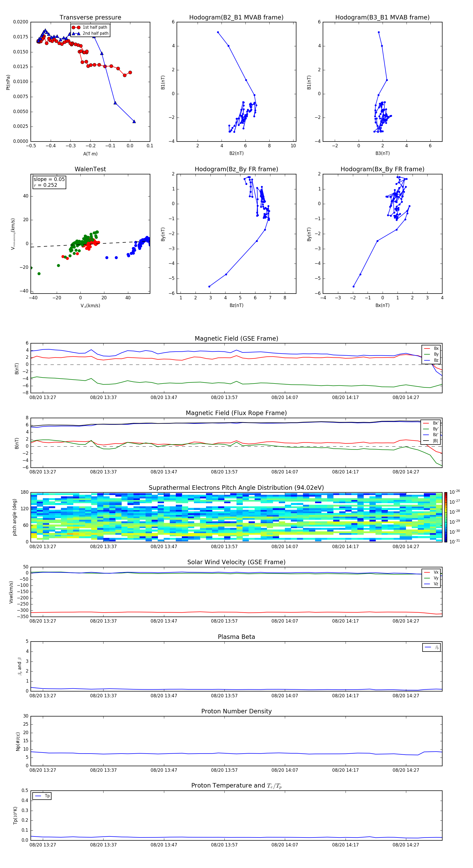Select "08/20 13:57" tick under Solar Wind Velocity panel
Image resolution: width=473 pixels, height=868 pixels.
coord(224,621)
